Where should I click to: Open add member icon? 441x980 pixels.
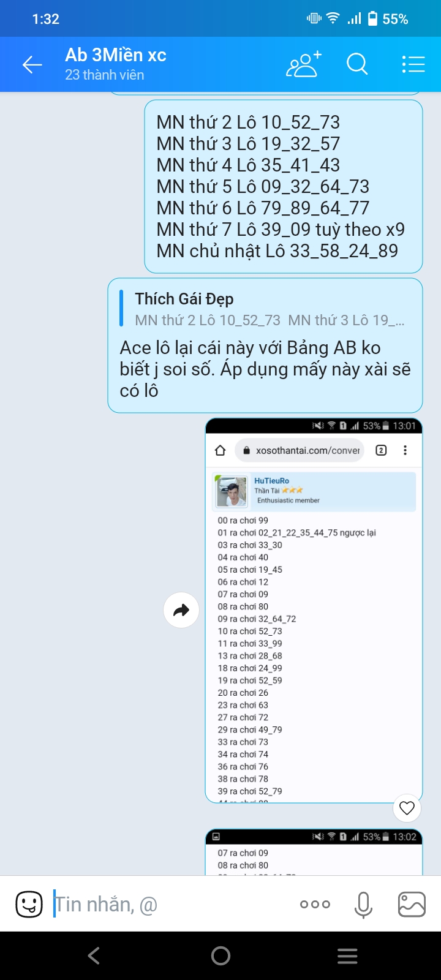coord(303,64)
